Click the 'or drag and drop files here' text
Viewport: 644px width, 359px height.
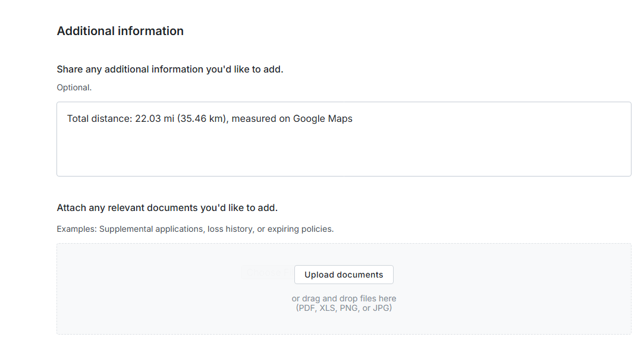point(344,298)
